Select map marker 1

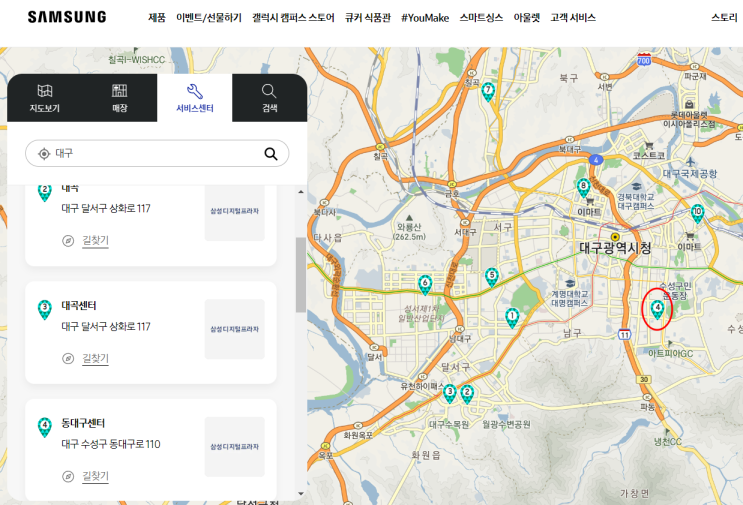pyautogui.click(x=512, y=318)
